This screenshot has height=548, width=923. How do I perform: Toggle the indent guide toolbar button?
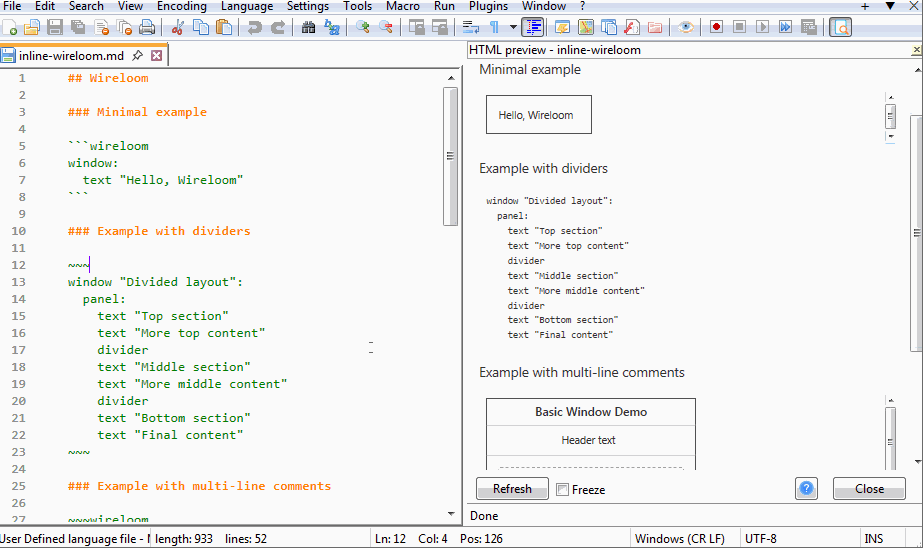tap(533, 27)
